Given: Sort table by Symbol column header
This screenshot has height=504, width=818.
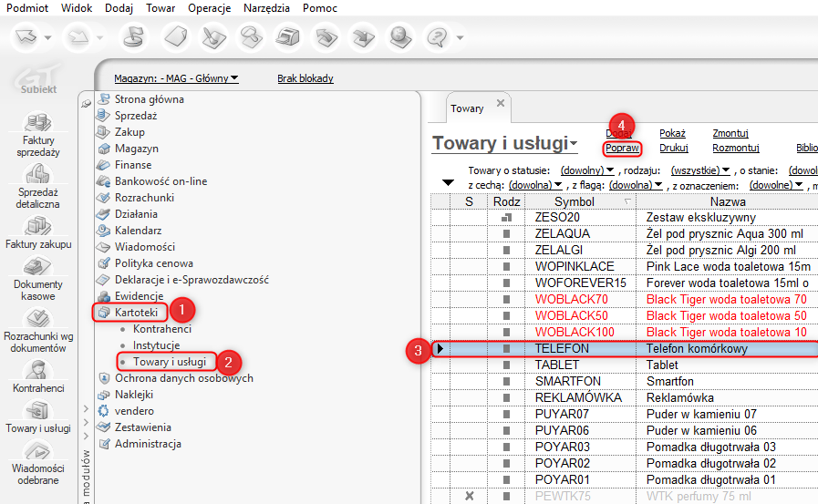Looking at the screenshot, I should [x=580, y=201].
